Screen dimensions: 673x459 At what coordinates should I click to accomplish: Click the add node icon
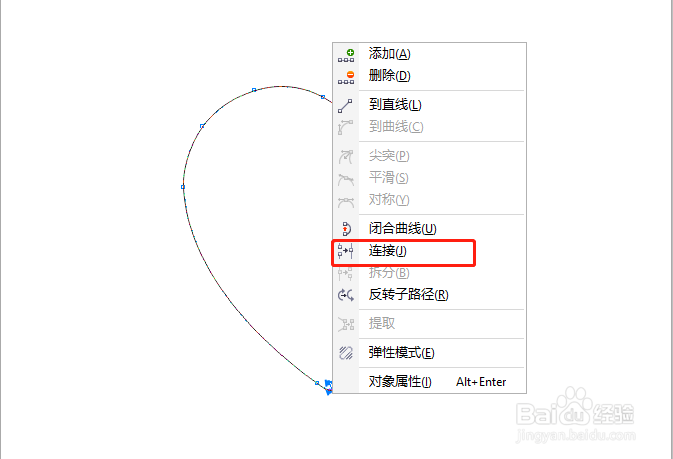346,55
